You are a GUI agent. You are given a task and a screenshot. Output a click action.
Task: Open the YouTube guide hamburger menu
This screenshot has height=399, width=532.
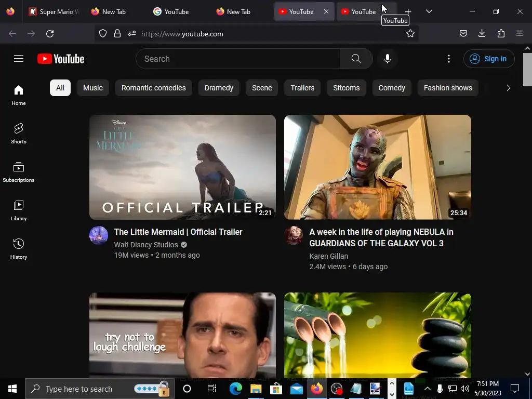click(19, 59)
